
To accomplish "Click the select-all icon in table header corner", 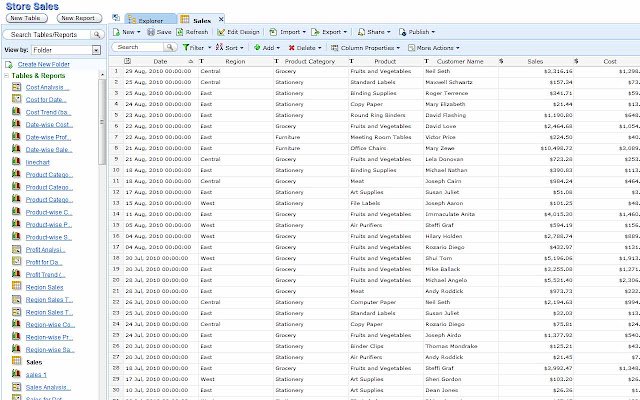I will pyautogui.click(x=127, y=61).
